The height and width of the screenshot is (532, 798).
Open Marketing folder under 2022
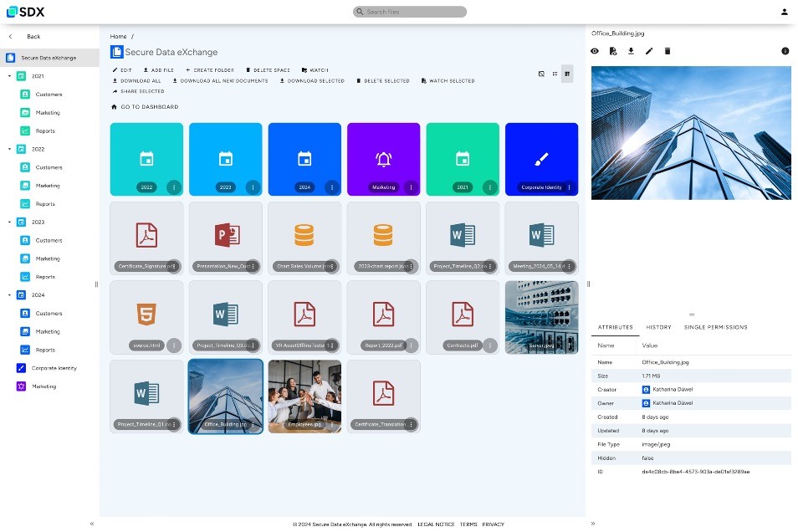(x=48, y=186)
